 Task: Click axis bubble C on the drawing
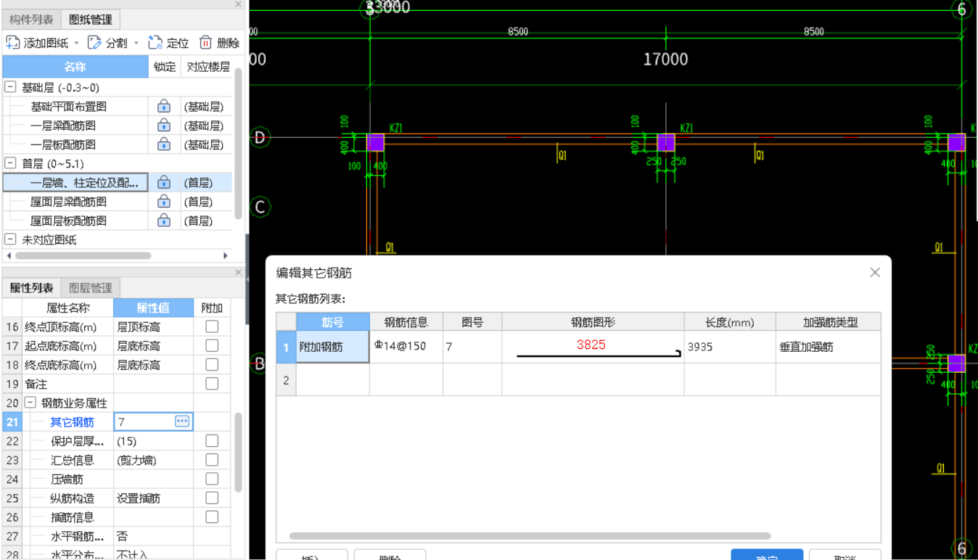coord(260,207)
